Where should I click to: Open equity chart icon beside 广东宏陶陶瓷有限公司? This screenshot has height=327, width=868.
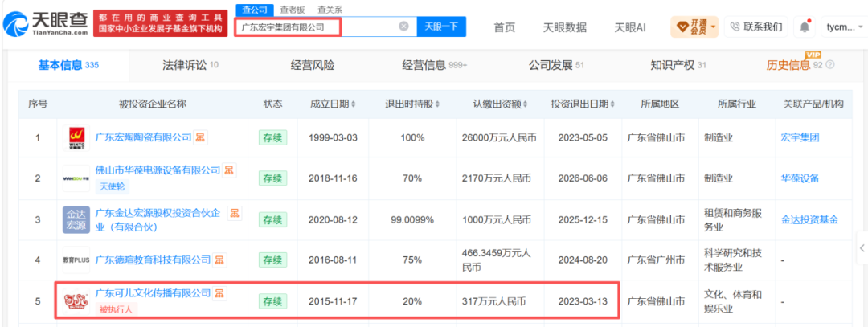point(200,137)
